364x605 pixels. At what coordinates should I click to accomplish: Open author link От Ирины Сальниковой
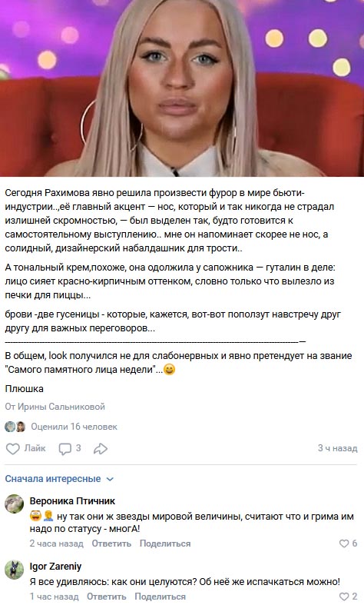pyautogui.click(x=55, y=407)
